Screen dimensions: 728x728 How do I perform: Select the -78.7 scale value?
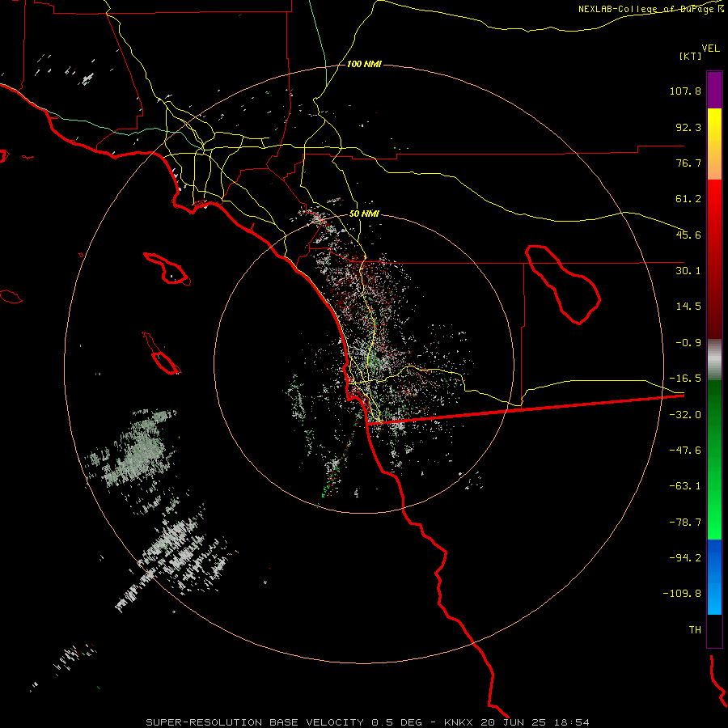pyautogui.click(x=685, y=523)
